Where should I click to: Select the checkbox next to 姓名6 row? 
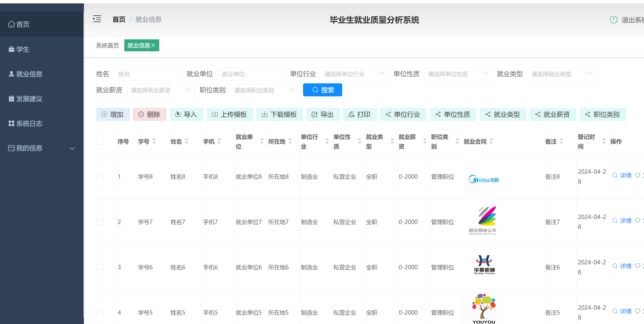[100, 267]
